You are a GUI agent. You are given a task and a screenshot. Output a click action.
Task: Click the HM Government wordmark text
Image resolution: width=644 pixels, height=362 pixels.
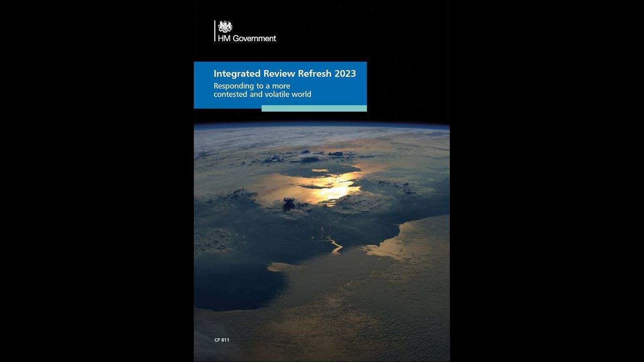tap(247, 38)
